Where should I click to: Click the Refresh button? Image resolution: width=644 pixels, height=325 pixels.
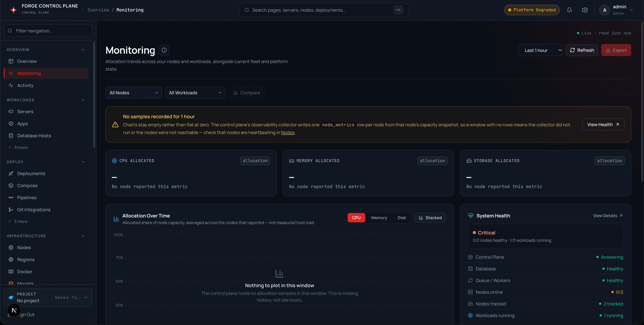tap(582, 50)
